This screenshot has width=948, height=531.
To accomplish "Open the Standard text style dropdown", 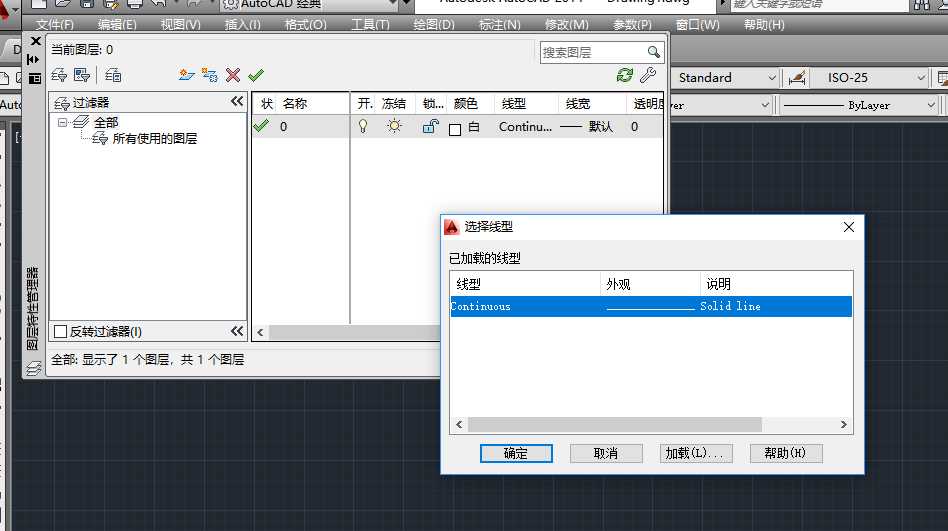I will 771,78.
